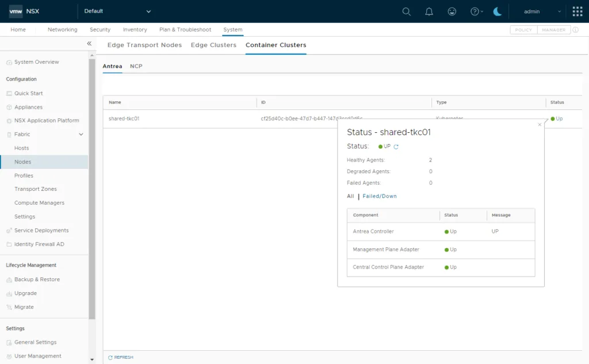This screenshot has height=364, width=589.
Task: Click Management Plane Adapter row
Action: click(x=441, y=250)
